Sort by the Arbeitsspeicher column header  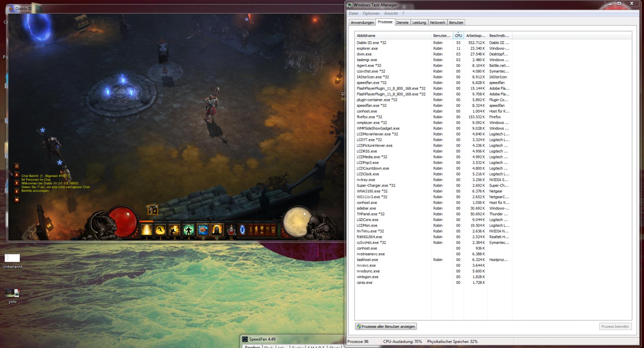(475, 36)
